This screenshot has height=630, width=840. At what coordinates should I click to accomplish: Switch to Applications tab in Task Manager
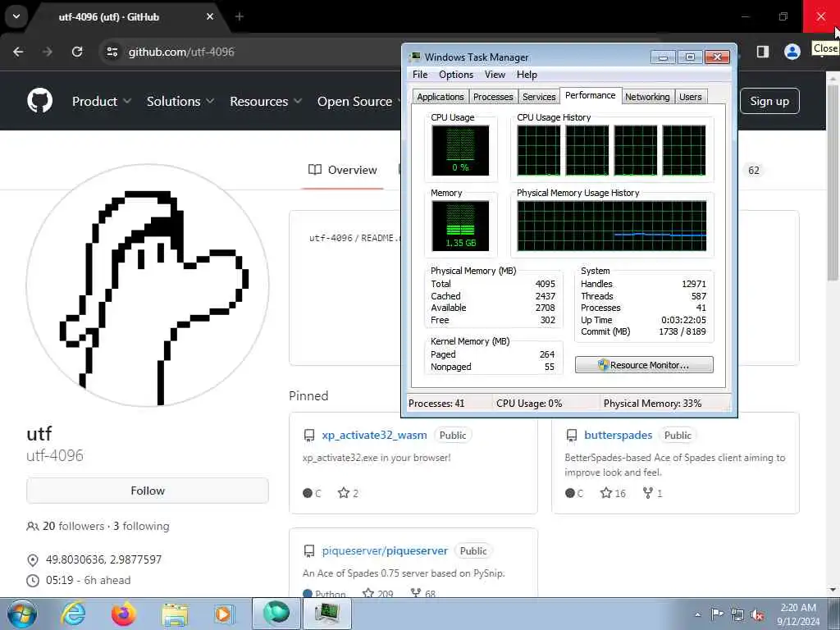click(x=441, y=97)
